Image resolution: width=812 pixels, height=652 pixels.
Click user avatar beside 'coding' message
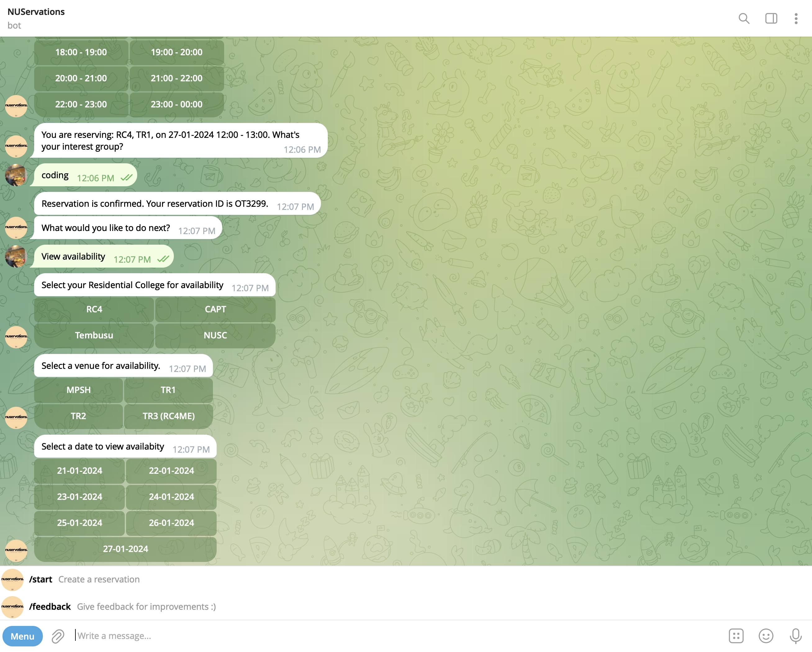16,175
